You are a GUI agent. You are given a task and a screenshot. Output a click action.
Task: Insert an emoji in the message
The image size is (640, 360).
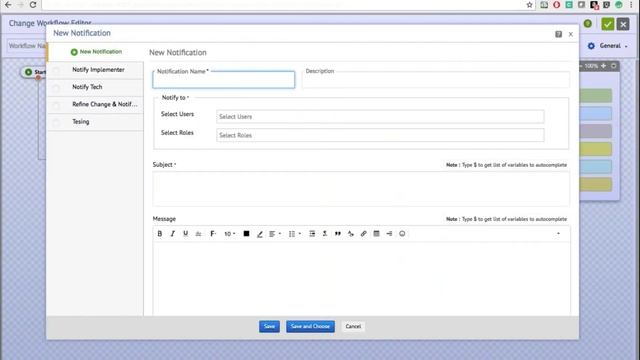[x=402, y=234]
